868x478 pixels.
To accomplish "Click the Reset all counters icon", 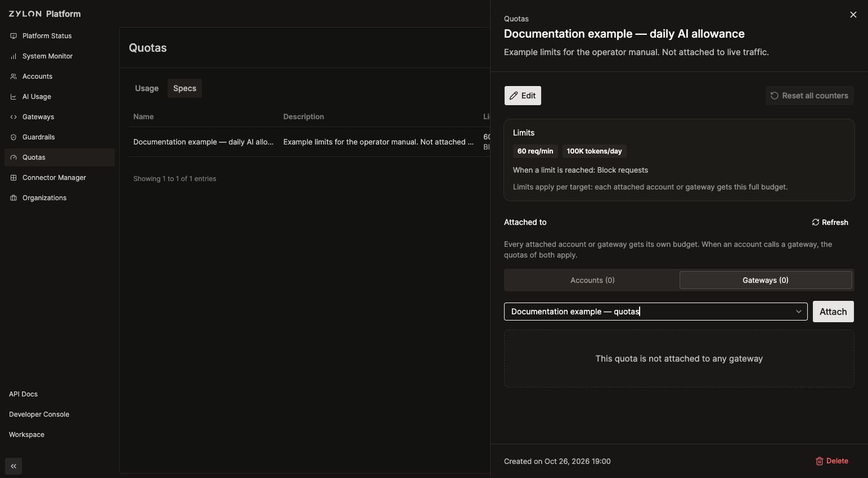I will 775,96.
